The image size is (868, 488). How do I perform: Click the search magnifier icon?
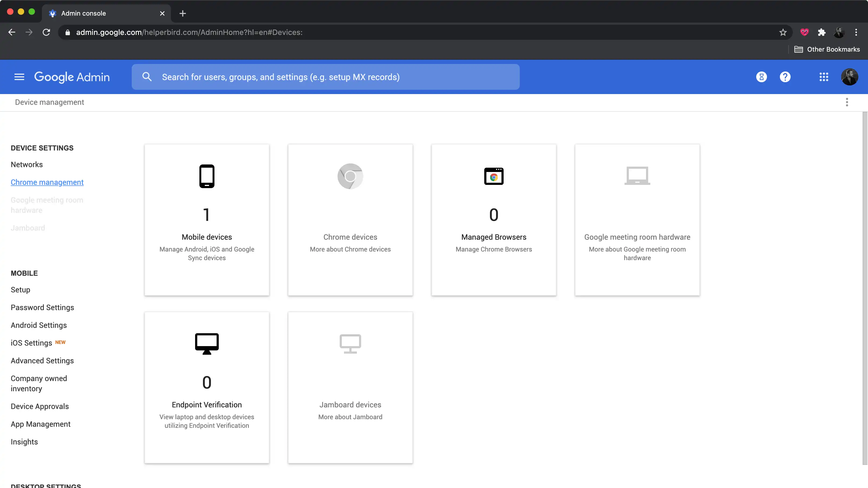tap(147, 77)
